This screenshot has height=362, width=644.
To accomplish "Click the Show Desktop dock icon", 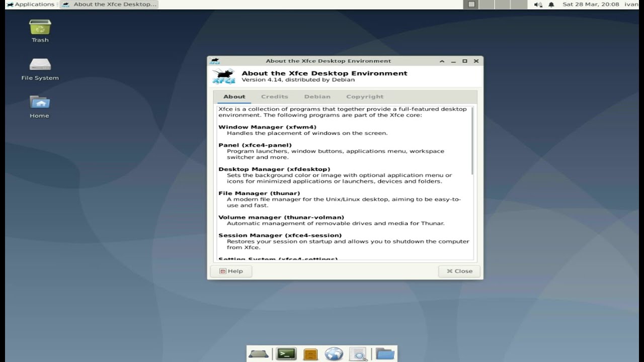I will 259,354.
